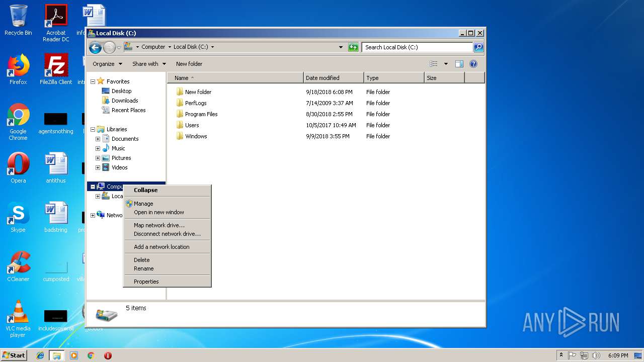Collapse the Favorites tree section
644x362 pixels.
click(93, 81)
